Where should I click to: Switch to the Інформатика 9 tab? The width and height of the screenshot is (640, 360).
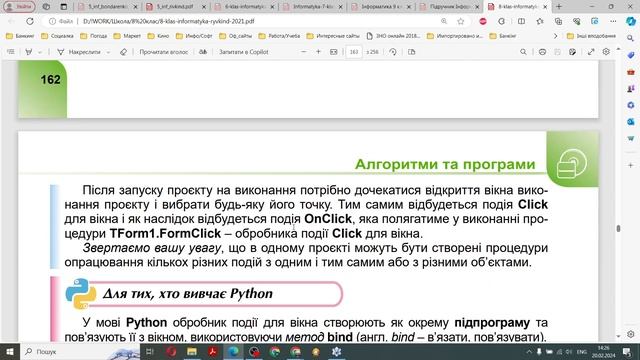(x=381, y=7)
